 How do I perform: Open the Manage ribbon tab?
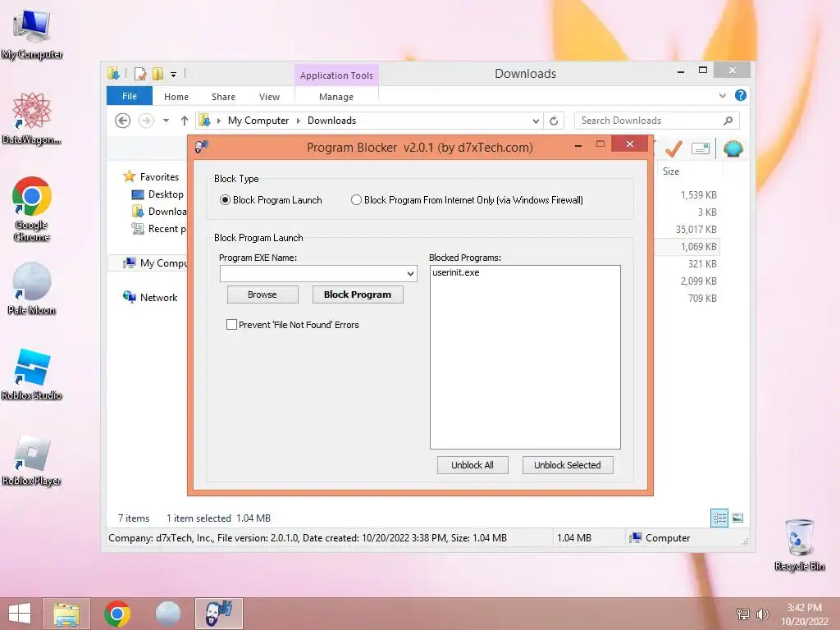coord(336,97)
